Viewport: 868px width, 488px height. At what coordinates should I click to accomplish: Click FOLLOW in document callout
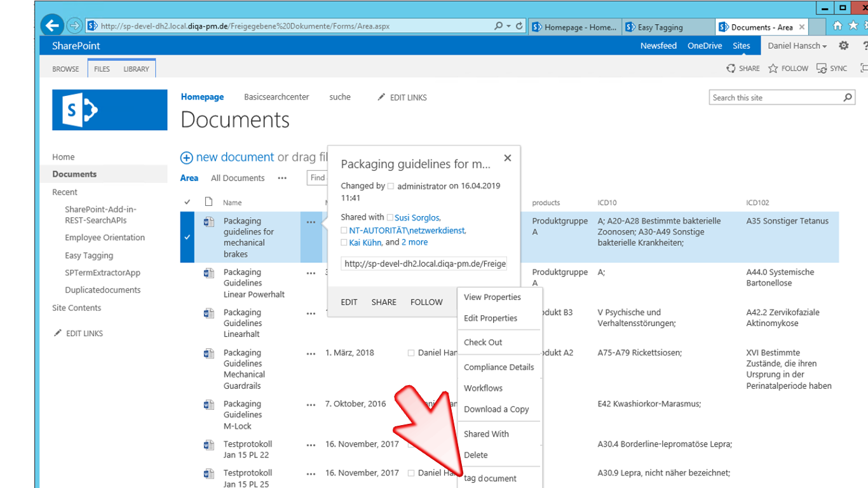tap(426, 302)
